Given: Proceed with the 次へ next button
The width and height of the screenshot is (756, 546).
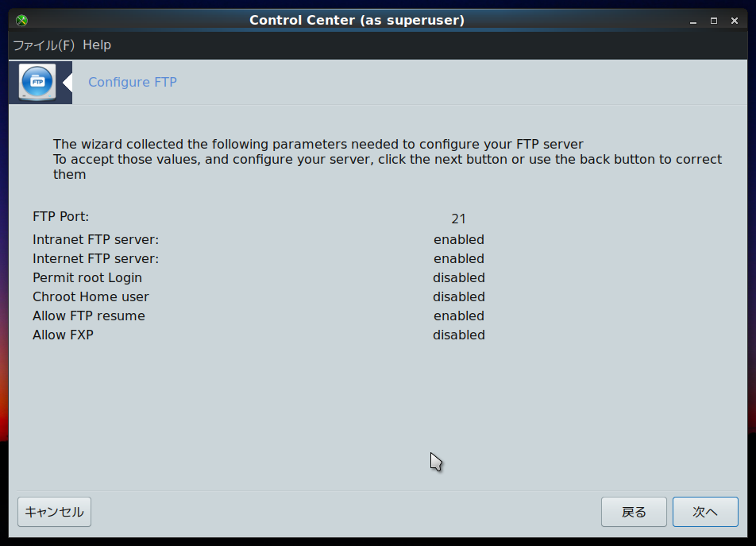Looking at the screenshot, I should point(705,512).
